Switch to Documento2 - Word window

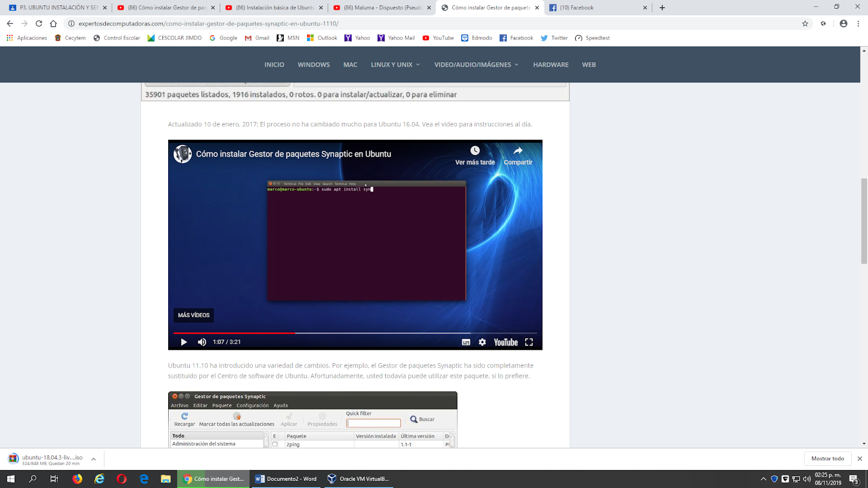pos(286,479)
